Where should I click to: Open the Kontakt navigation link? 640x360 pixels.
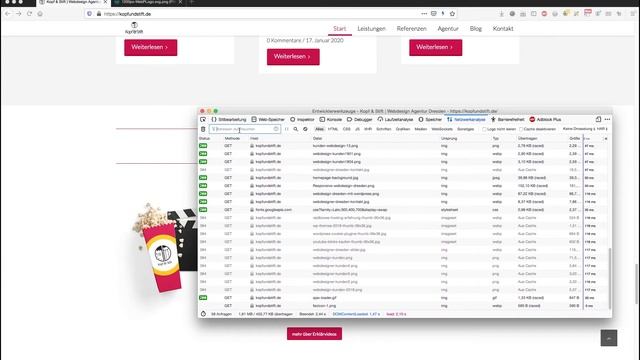point(503,29)
